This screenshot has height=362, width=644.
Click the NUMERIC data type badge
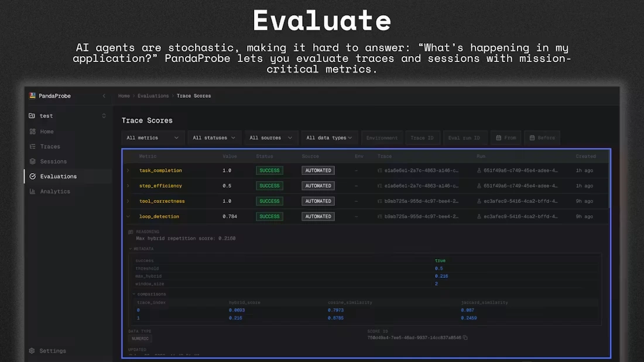[x=140, y=339]
